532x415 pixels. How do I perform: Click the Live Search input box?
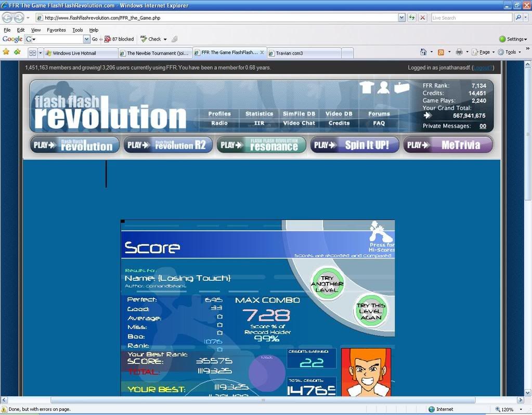[x=471, y=18]
